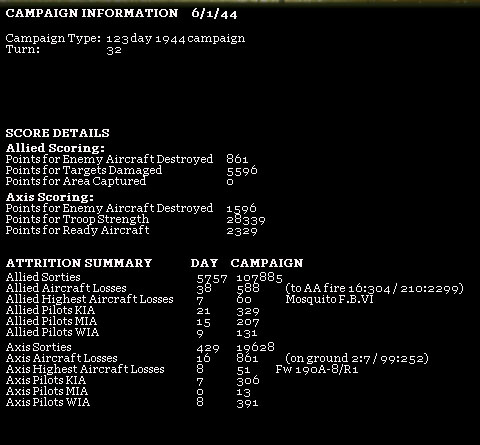The width and height of the screenshot is (480, 445).
Task: Click the Turn label
Action: click(x=23, y=50)
